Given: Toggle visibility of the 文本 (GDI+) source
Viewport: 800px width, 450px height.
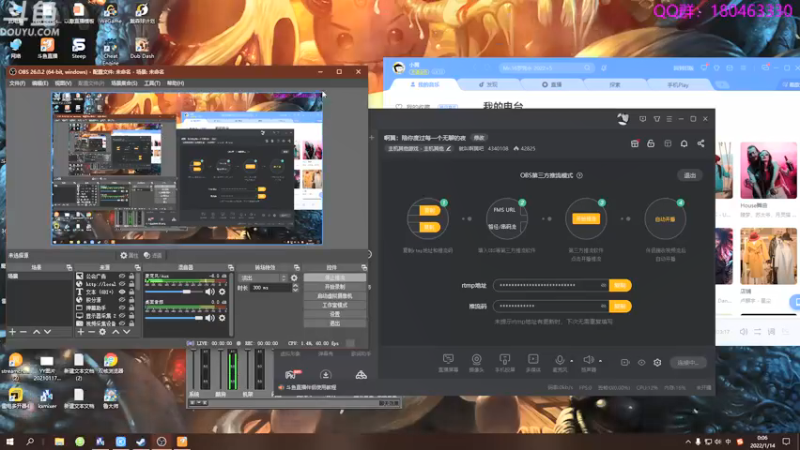Looking at the screenshot, I should (x=122, y=292).
